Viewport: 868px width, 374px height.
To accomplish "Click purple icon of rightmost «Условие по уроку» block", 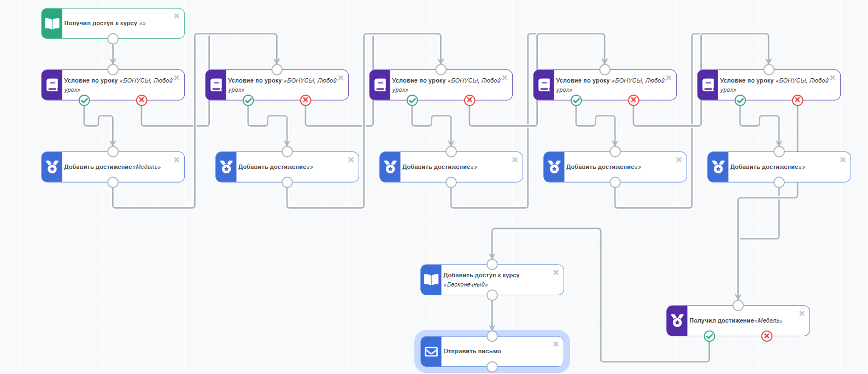I will click(x=708, y=85).
